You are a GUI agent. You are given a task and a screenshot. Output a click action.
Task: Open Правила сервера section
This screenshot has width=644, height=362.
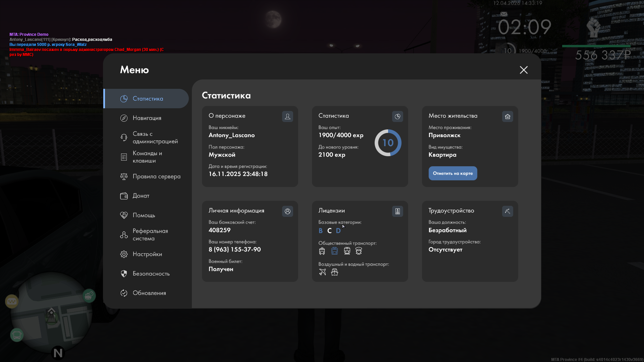click(x=156, y=176)
